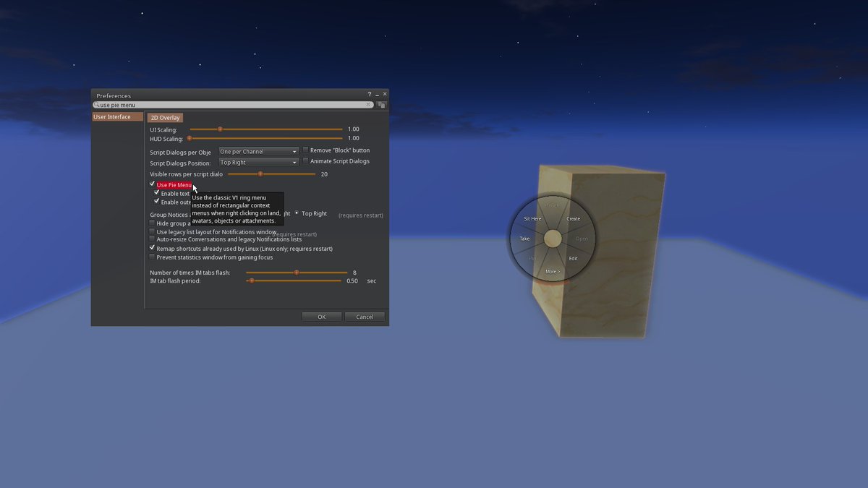Viewport: 868px width, 488px height.
Task: Click the search field containing 'use pie menu'
Action: point(232,105)
